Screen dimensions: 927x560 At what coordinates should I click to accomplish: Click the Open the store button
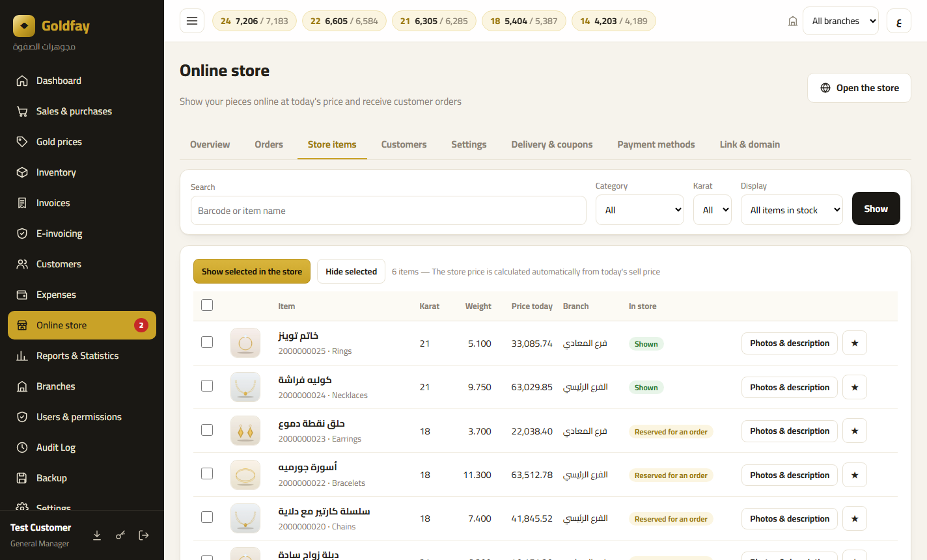click(859, 88)
